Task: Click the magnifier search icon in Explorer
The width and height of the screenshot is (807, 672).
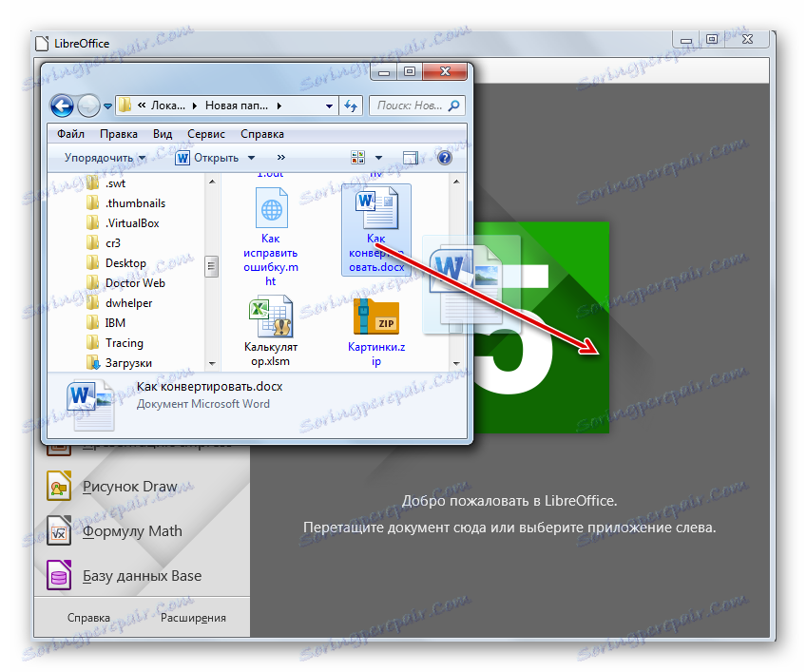Action: (453, 106)
